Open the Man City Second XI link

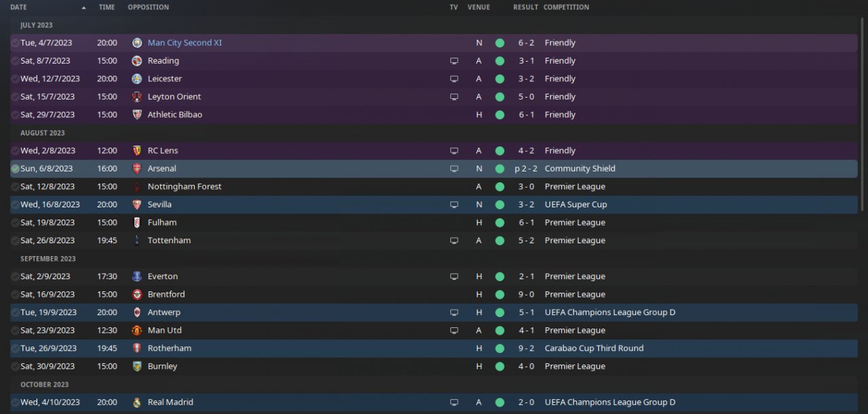pyautogui.click(x=184, y=43)
